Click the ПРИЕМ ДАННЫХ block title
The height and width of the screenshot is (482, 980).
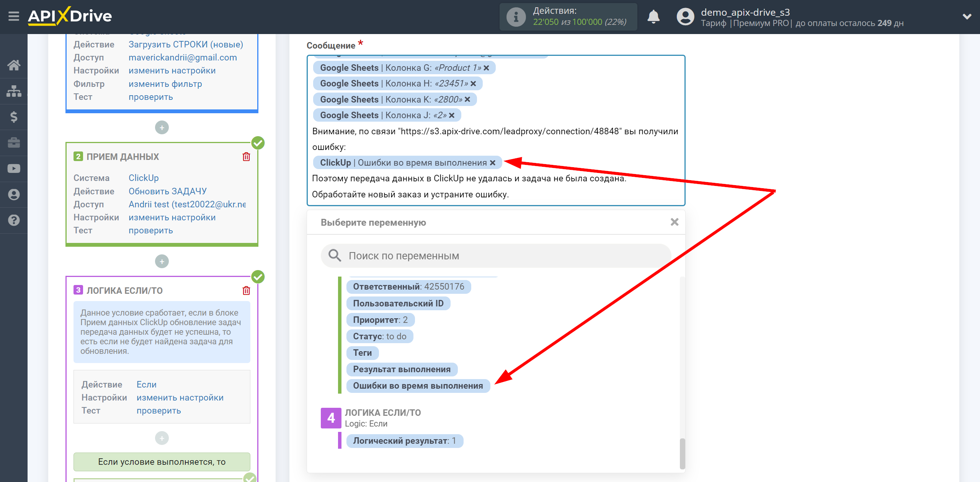click(x=122, y=156)
